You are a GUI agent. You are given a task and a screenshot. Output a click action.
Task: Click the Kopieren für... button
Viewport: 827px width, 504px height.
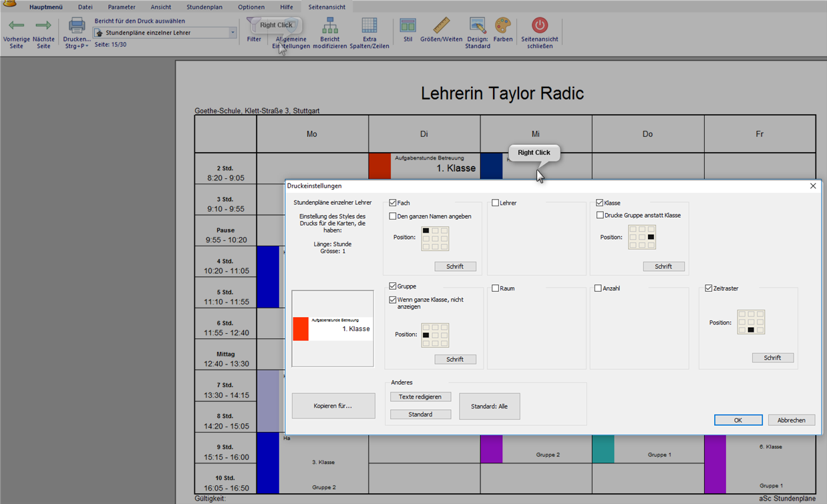coord(333,406)
